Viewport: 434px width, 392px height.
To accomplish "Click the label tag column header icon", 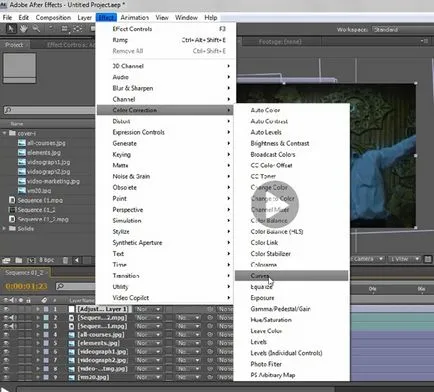I will (x=44, y=300).
